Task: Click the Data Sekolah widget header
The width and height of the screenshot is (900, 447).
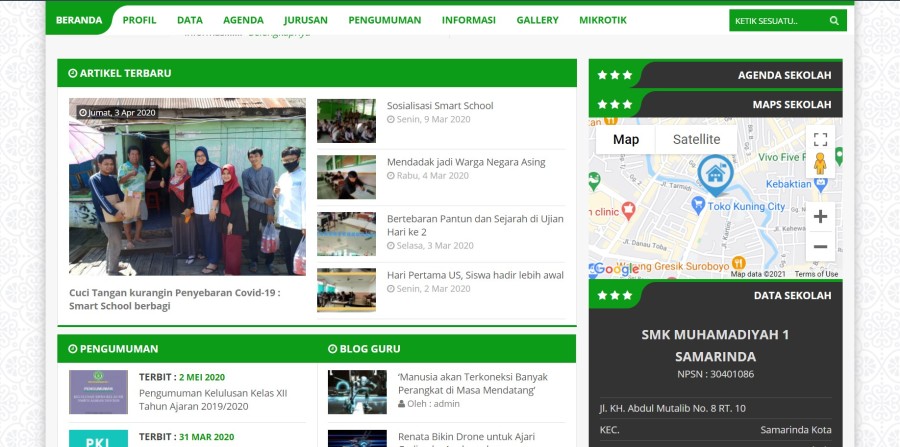Action: pyautogui.click(x=715, y=295)
